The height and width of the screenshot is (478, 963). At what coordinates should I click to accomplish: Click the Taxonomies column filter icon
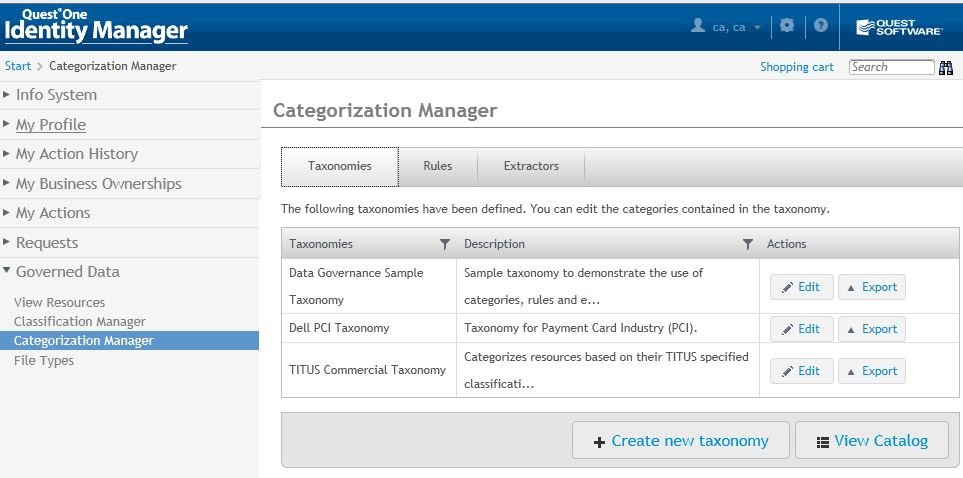coord(445,244)
